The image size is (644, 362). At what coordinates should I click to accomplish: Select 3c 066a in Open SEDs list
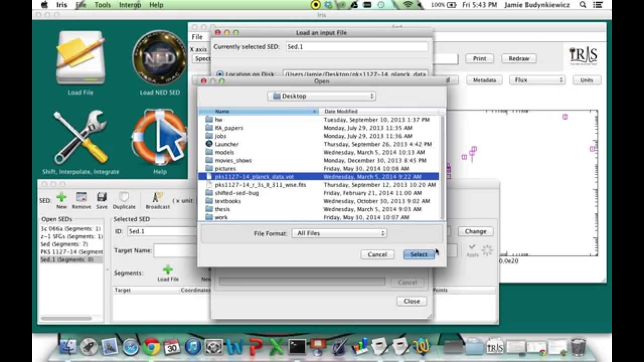tap(71, 229)
